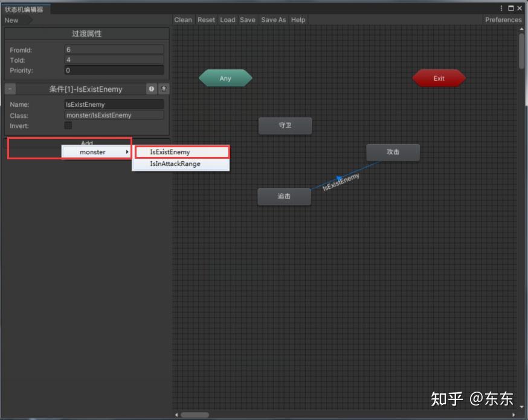Collapse the 条件[1]-IsExistEnemy panel
Viewport: 528px width, 420px height.
(10, 89)
